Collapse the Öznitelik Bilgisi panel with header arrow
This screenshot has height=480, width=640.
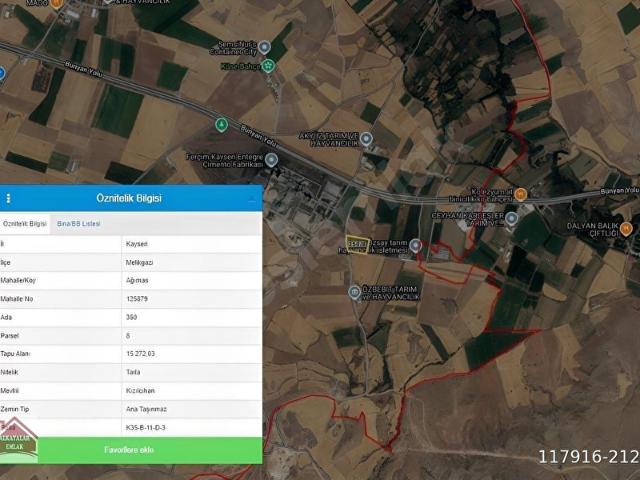[252, 199]
